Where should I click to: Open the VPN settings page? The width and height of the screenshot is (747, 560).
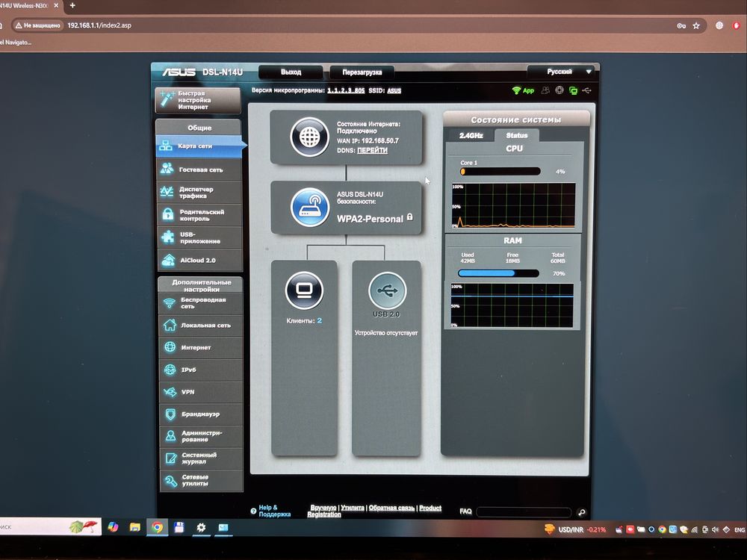coord(200,392)
